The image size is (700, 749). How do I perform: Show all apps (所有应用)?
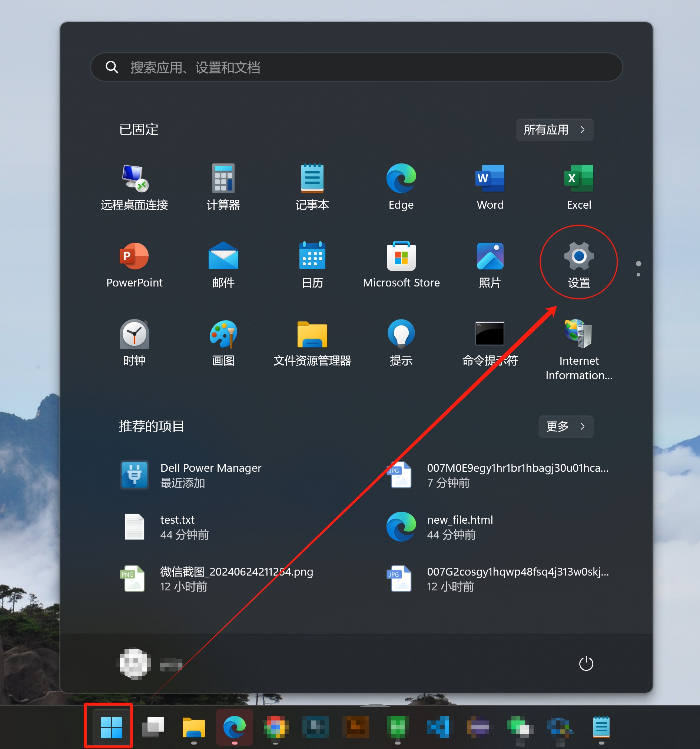click(555, 130)
